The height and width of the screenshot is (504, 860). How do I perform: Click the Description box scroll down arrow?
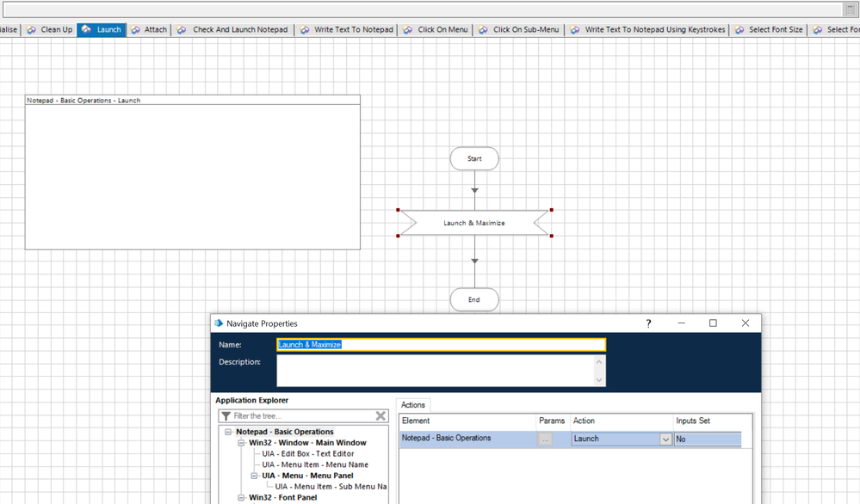(x=599, y=379)
